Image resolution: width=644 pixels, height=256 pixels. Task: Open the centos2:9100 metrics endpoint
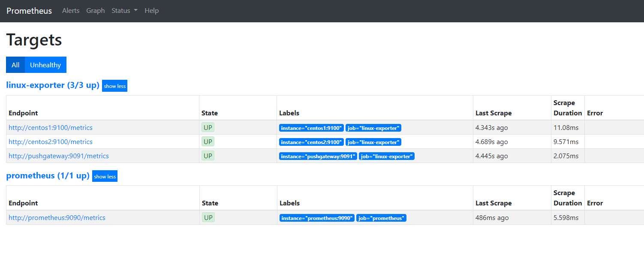(x=51, y=142)
